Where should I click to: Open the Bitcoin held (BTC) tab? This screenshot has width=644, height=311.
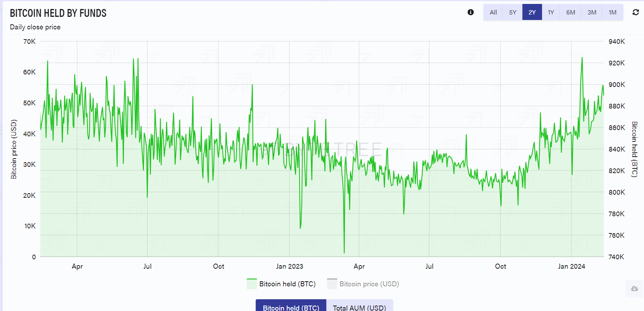[x=291, y=306]
